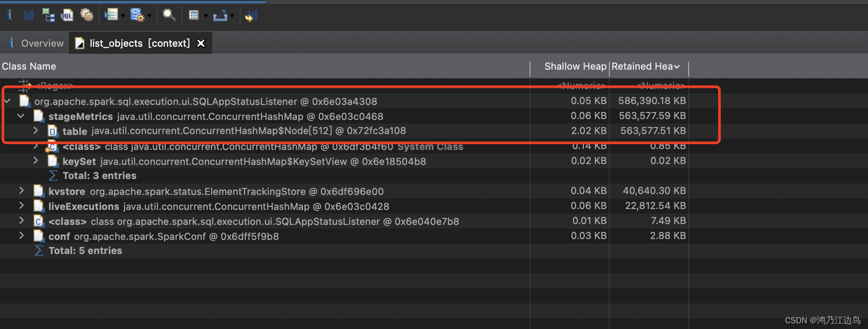Viewport: 868px width, 329px height.
Task: Click the Calculate Retained Size calculator icon
Action: (x=194, y=15)
